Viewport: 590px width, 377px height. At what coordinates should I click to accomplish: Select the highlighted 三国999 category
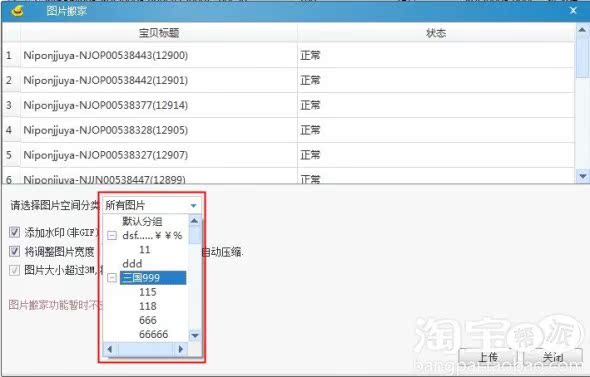(153, 278)
